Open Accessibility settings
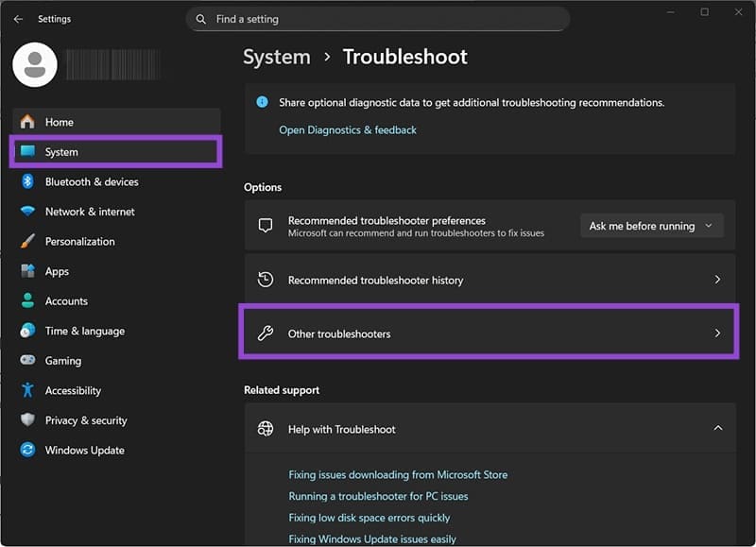 tap(76, 390)
